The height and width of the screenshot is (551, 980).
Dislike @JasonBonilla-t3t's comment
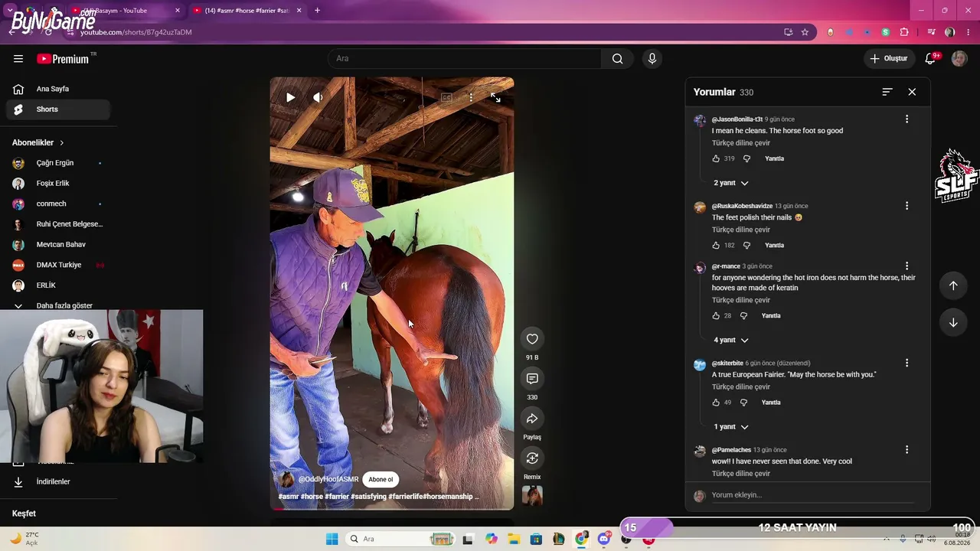[x=746, y=158]
